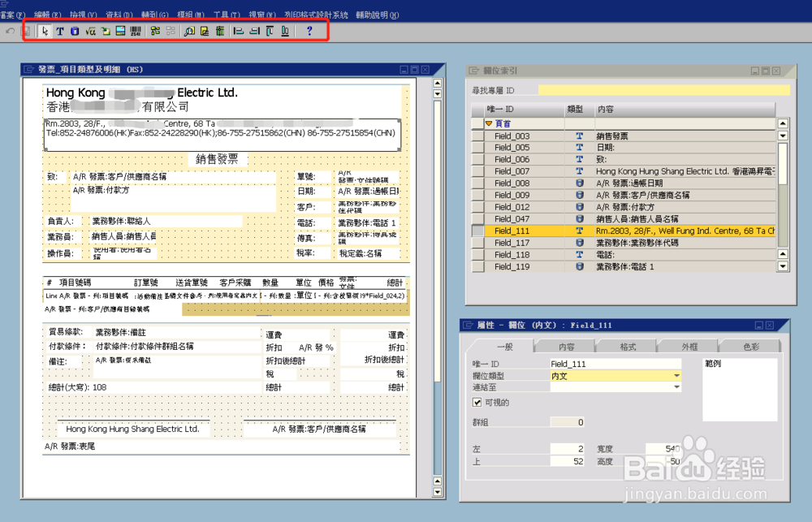
Task: Click the align-left toolbar icon
Action: [x=237, y=31]
